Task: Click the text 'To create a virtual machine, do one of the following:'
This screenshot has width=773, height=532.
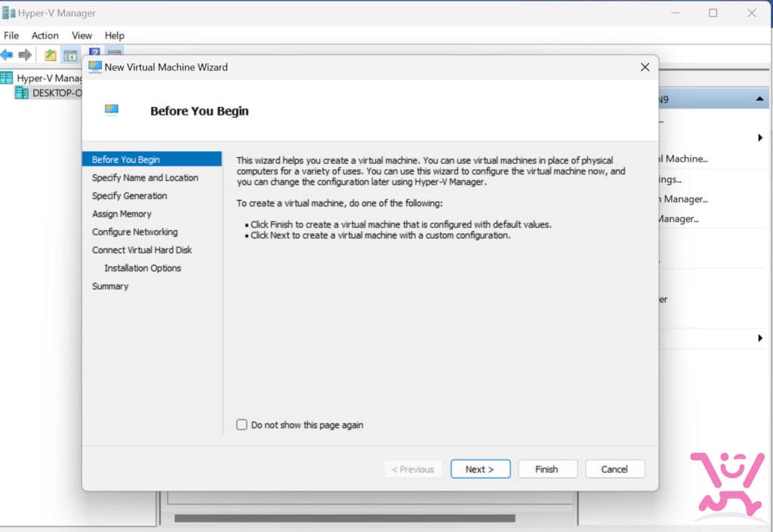Action: pyautogui.click(x=340, y=203)
